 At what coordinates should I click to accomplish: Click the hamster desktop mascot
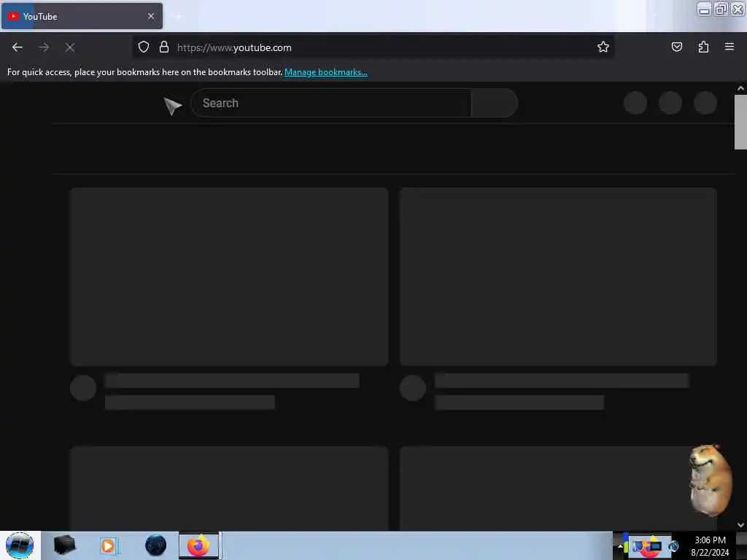(x=710, y=480)
